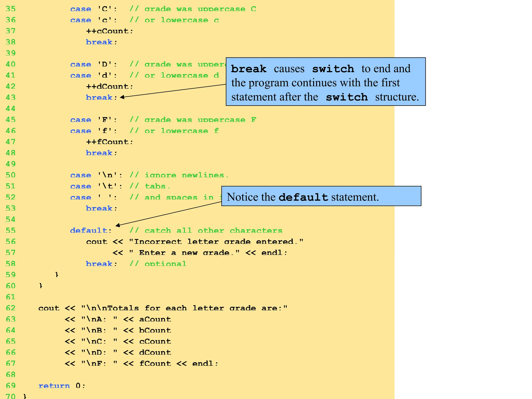Click the 'Notice the default statement' callout
The width and height of the screenshot is (532, 399).
pyautogui.click(x=321, y=196)
